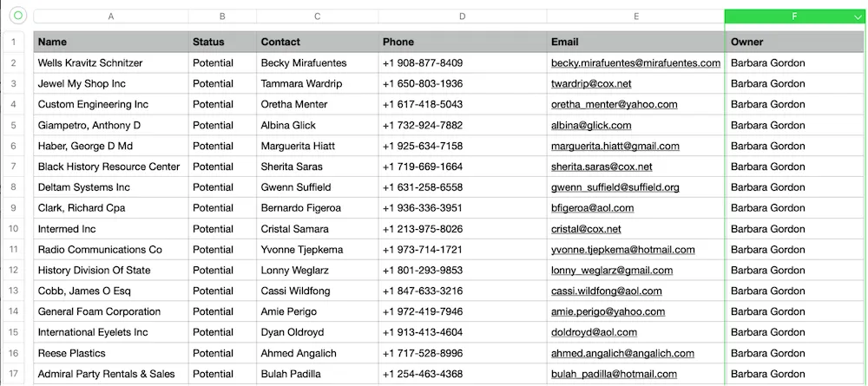Select column E header
Image resolution: width=868 pixels, height=386 pixels.
636,16
